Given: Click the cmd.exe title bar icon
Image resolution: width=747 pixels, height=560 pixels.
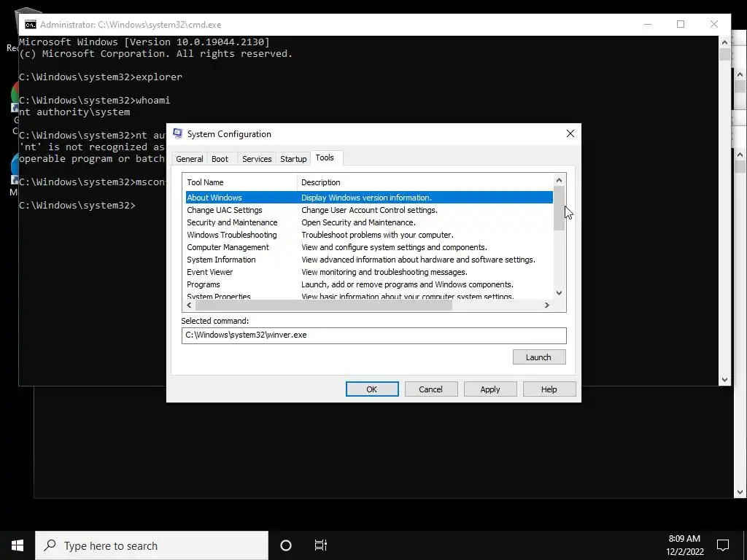Looking at the screenshot, I should point(31,25).
